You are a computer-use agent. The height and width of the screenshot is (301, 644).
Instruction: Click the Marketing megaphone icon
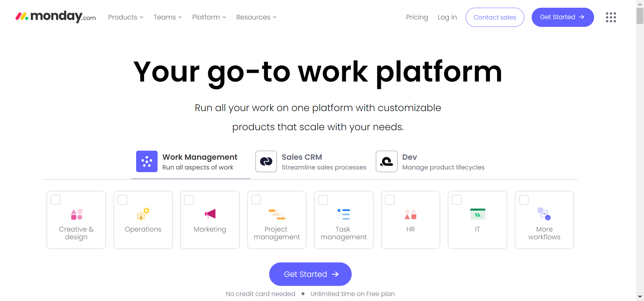(x=210, y=214)
